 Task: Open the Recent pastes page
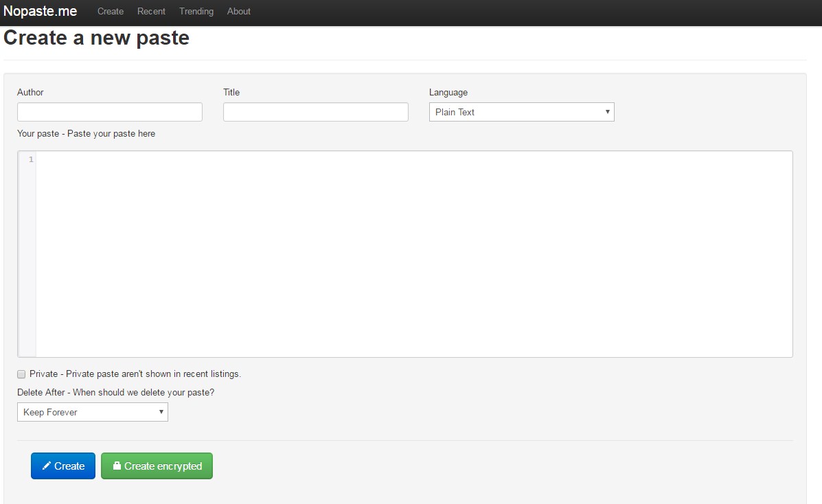151,11
